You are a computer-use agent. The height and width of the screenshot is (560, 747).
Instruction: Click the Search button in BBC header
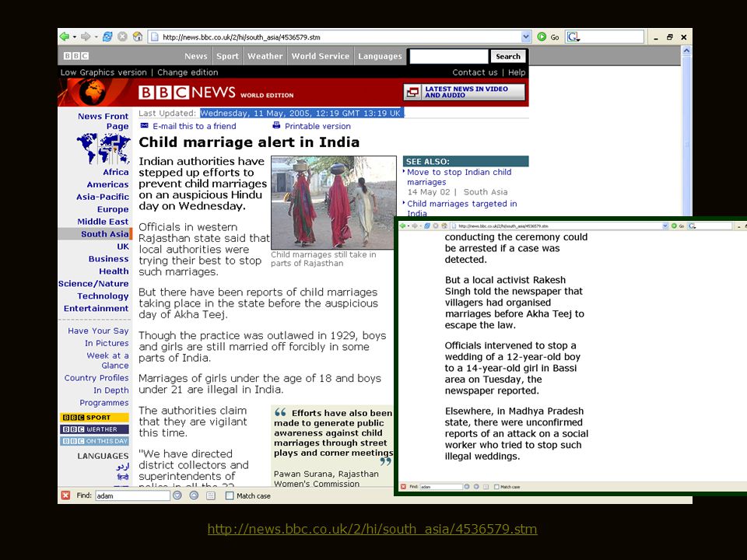tap(508, 56)
